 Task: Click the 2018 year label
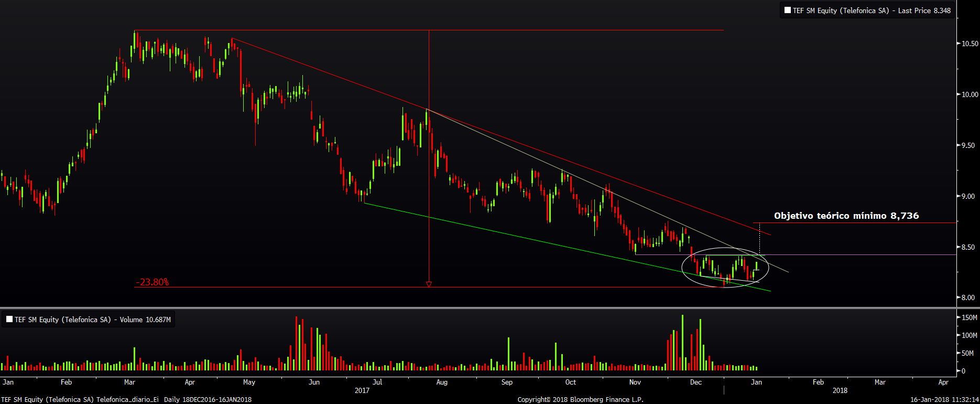pyautogui.click(x=840, y=390)
